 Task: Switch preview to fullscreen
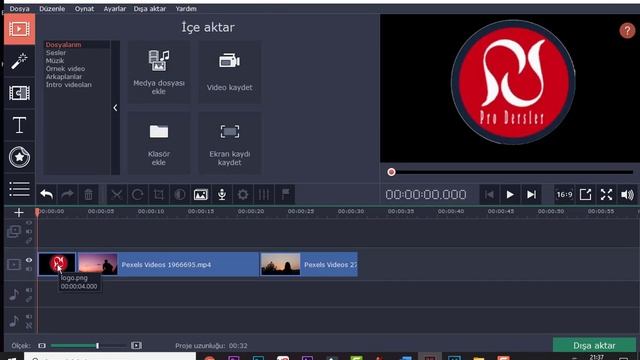point(607,194)
